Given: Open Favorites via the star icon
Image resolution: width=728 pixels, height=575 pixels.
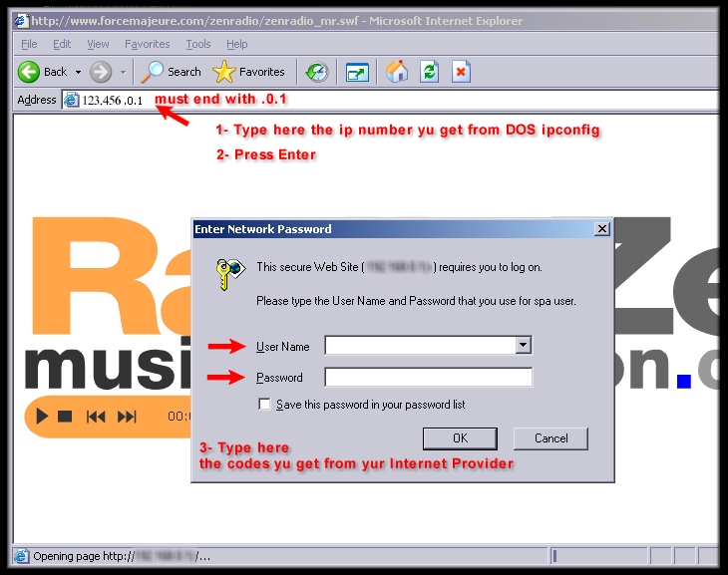Looking at the screenshot, I should tap(223, 72).
